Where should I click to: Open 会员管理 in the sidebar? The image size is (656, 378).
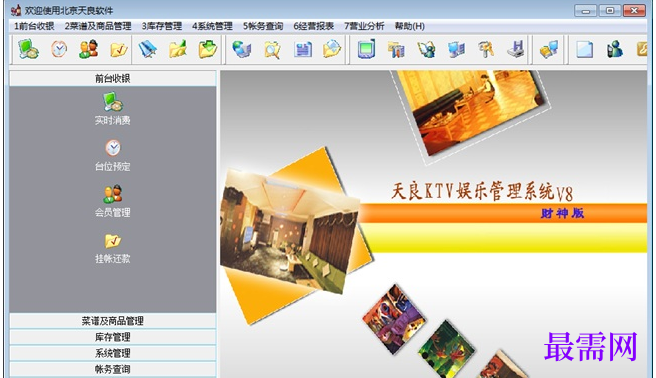113,201
